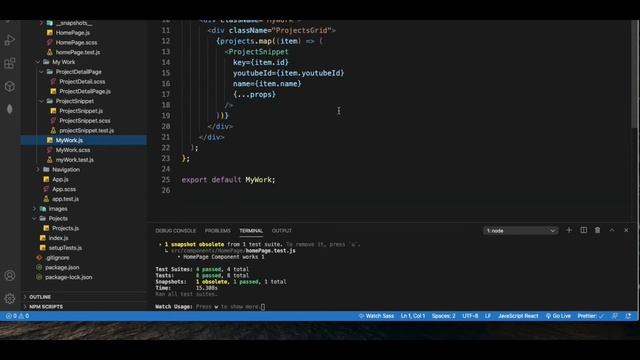Close the terminal panel
Image resolution: width=640 pixels, height=360 pixels.
(x=626, y=230)
